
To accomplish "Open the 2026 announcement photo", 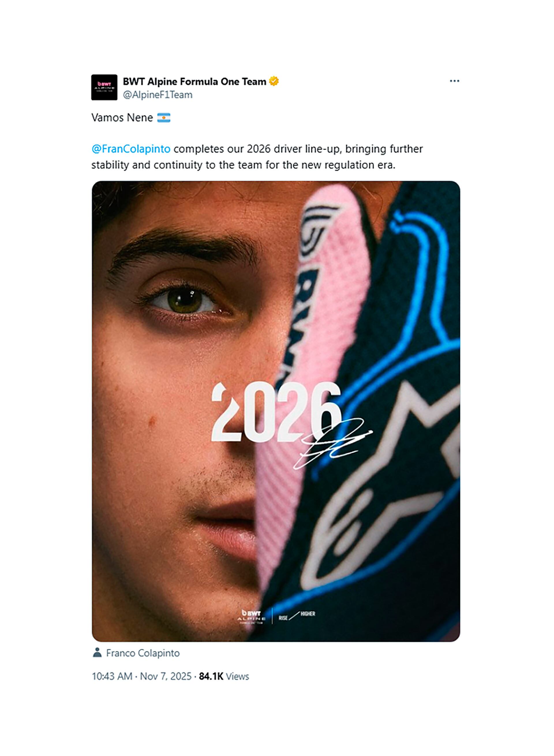I will click(x=276, y=411).
